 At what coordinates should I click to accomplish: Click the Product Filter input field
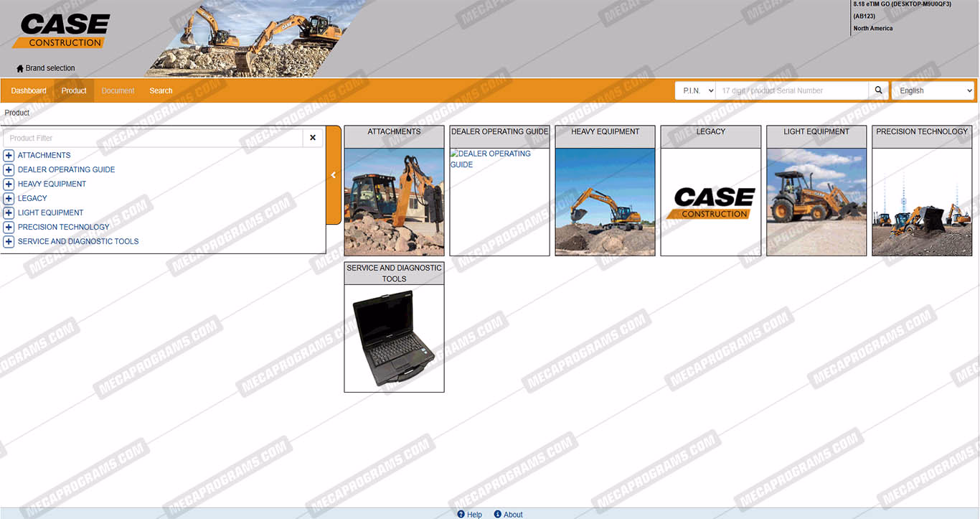click(x=153, y=138)
